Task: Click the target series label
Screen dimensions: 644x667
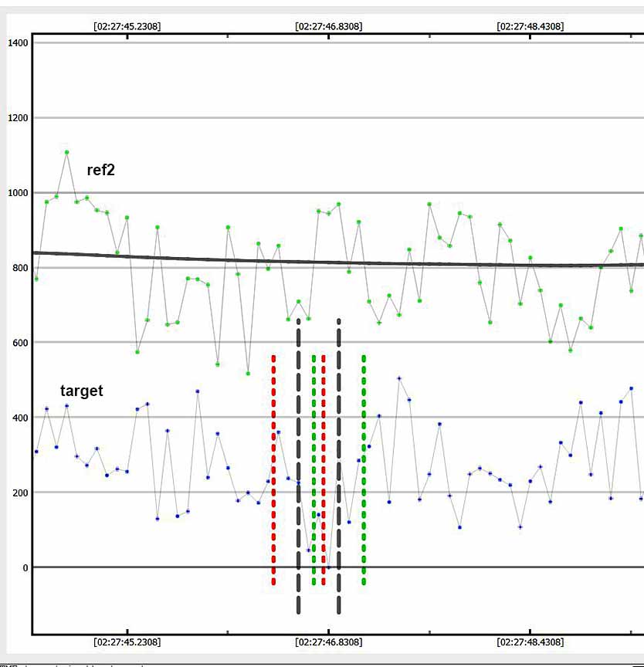Action: 82,391
